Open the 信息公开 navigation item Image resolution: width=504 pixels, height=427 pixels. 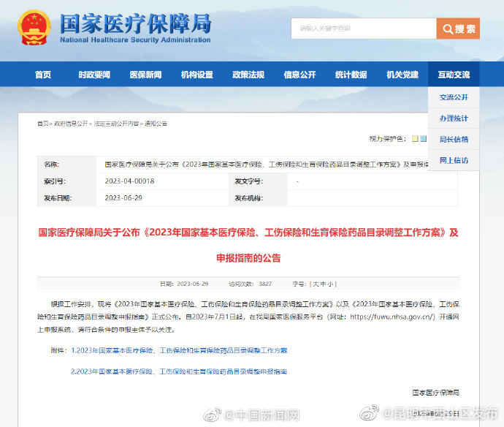coord(299,75)
